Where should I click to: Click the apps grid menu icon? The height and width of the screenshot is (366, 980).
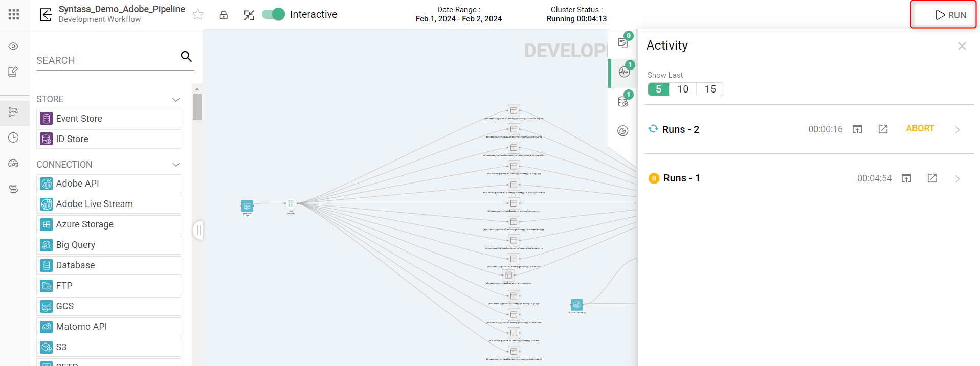tap(14, 14)
